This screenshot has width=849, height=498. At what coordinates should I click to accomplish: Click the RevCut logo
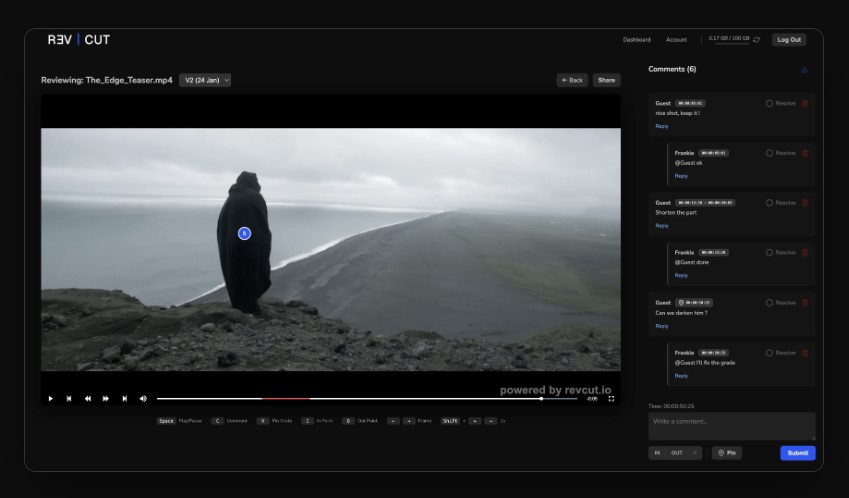(79, 40)
